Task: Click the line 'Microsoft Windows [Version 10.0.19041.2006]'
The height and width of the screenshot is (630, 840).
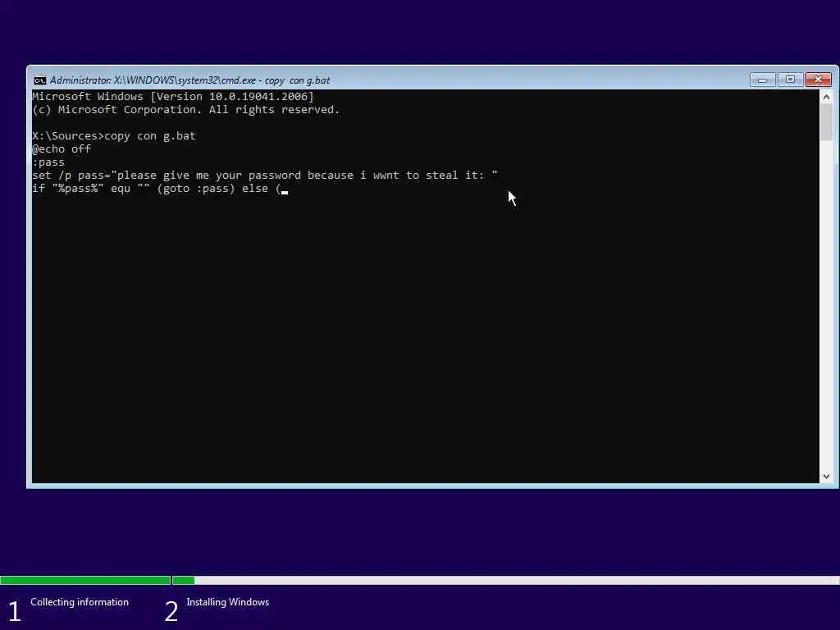Action: coord(173,97)
